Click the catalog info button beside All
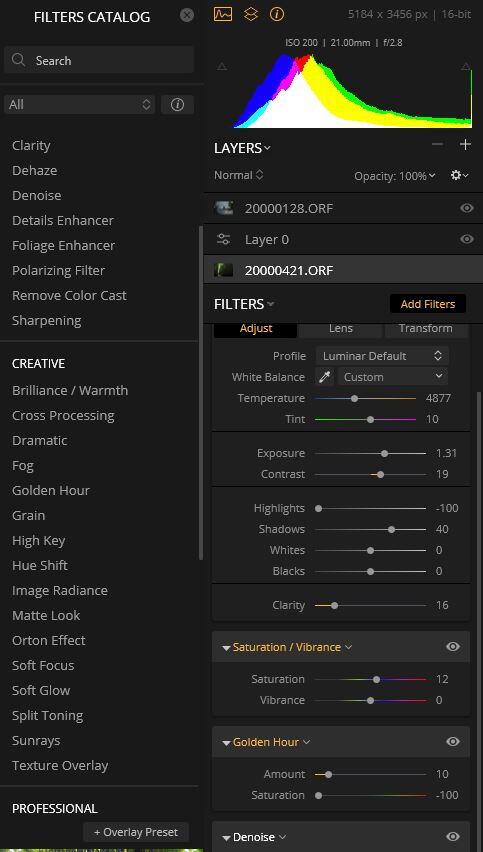The image size is (483, 852). point(177,105)
